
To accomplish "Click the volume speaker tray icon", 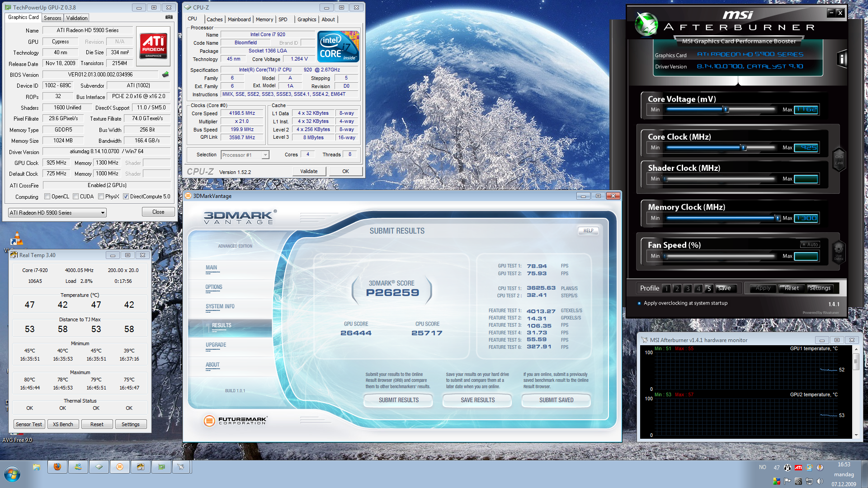I will click(x=820, y=481).
